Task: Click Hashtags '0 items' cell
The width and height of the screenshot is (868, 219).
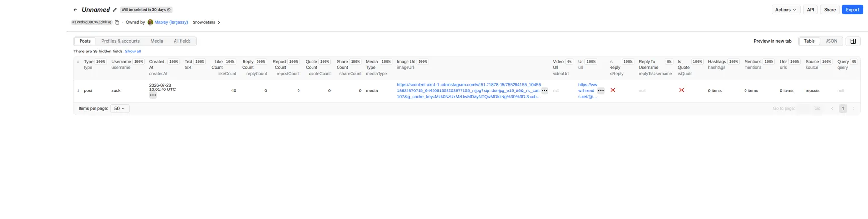Action: pos(715,91)
